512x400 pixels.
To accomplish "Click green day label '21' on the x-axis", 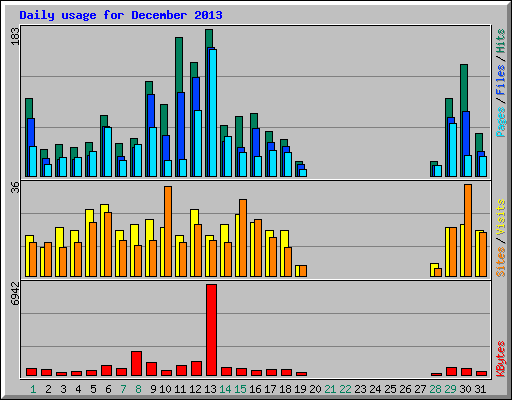I will pos(330,389).
